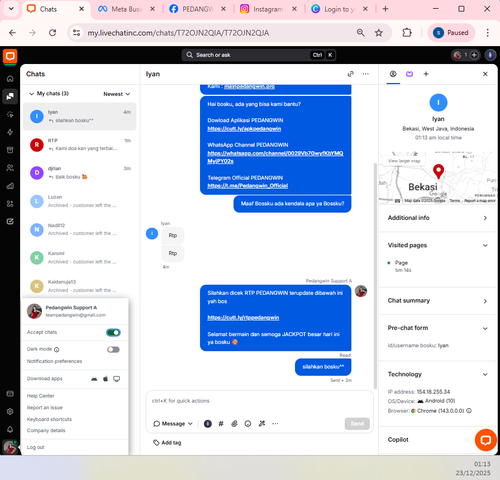
Task: Click View larger map link
Action: click(404, 161)
